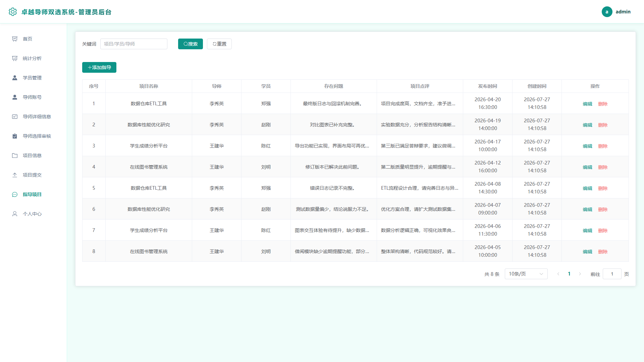Click the 重置 reset button

(x=219, y=44)
